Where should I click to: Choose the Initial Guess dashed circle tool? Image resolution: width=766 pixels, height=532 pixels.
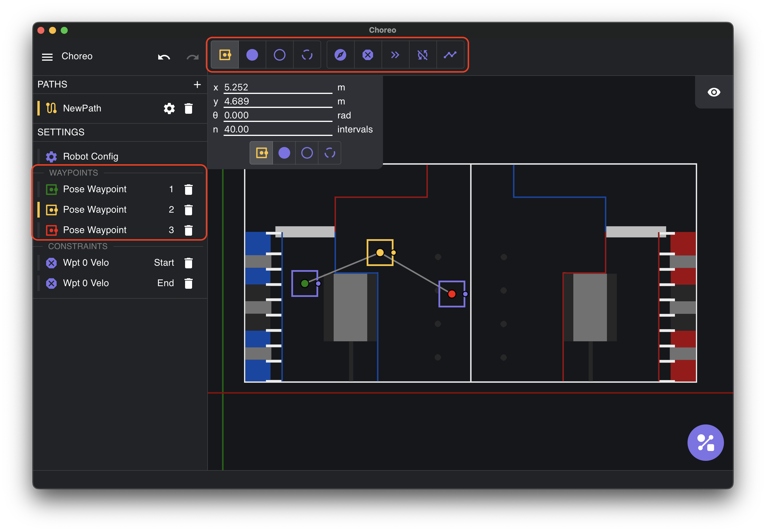pyautogui.click(x=307, y=55)
